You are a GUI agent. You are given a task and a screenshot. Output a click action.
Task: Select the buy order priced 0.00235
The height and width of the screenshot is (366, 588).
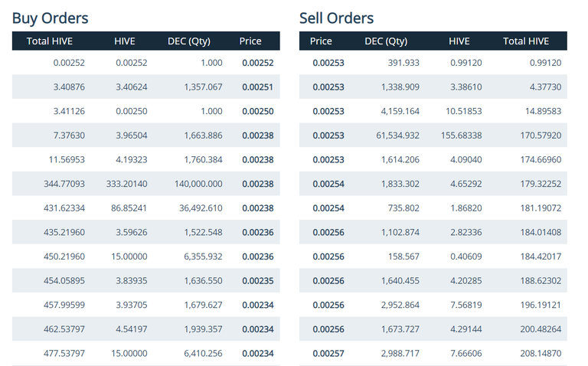point(258,279)
